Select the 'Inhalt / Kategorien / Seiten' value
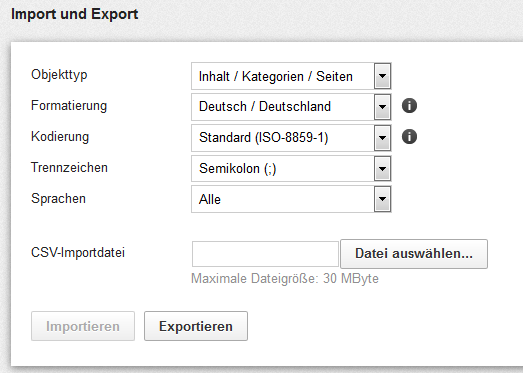 click(x=276, y=76)
